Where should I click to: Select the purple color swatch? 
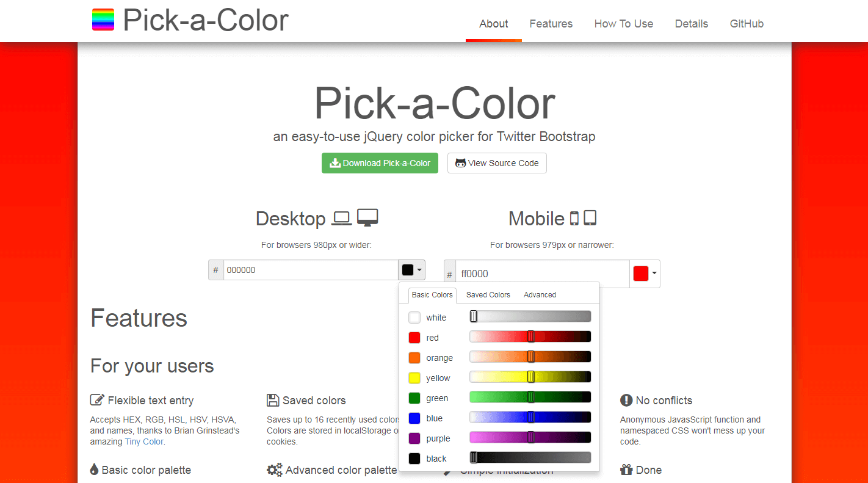414,438
